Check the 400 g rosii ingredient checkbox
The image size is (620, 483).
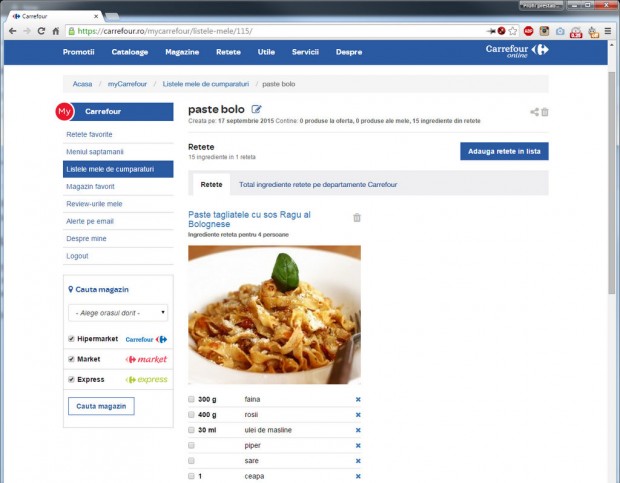coord(192,415)
